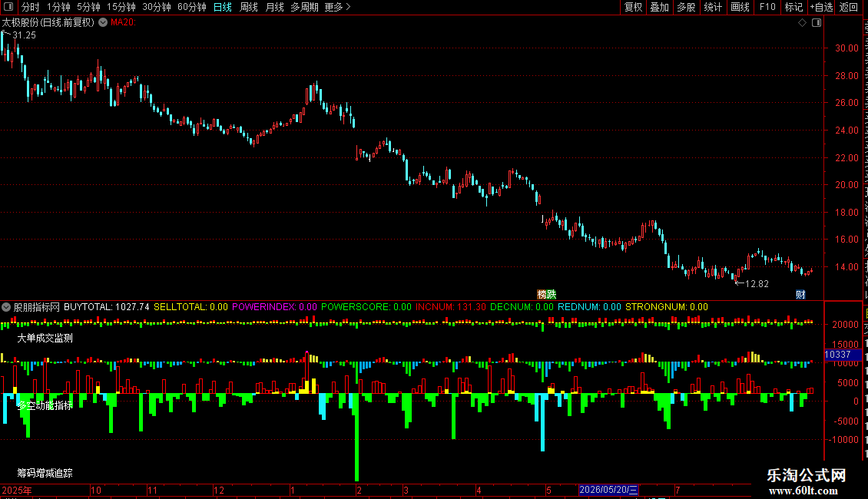Click the INCNUM: 131.30 value
The height and width of the screenshot is (499, 868).
pyautogui.click(x=451, y=307)
